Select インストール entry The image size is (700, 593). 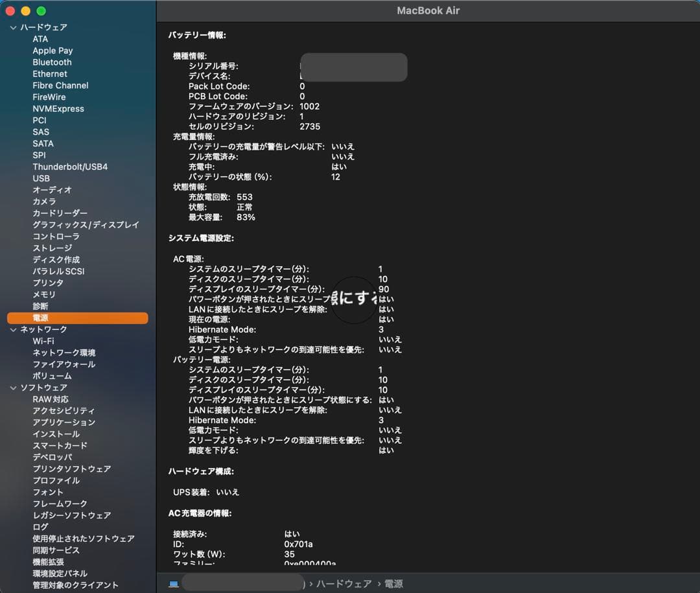point(56,434)
